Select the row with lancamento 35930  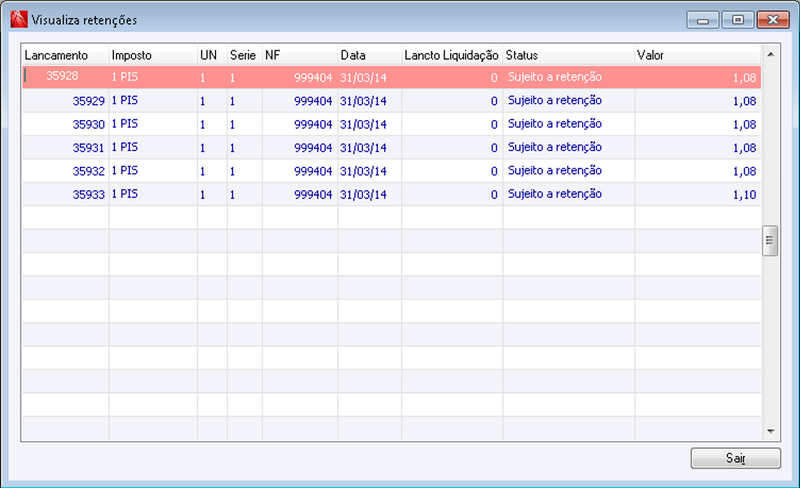[391, 124]
